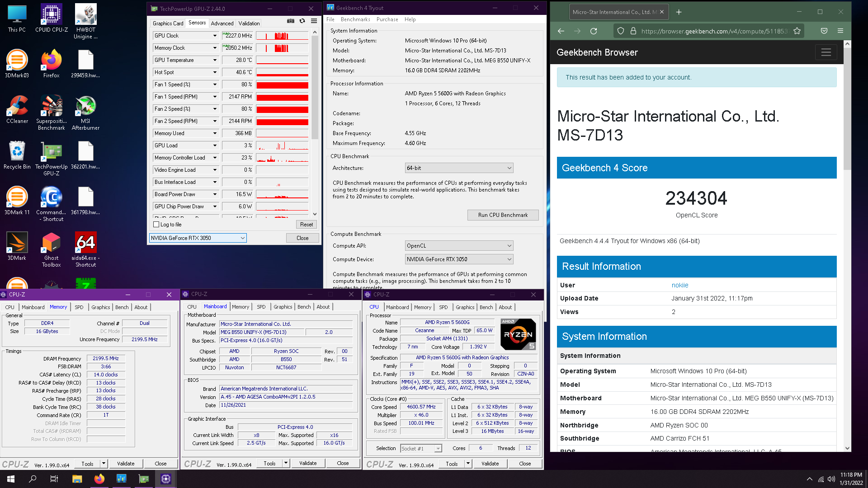This screenshot has height=488, width=868.
Task: Open the CCleaner desktop icon
Action: click(17, 110)
